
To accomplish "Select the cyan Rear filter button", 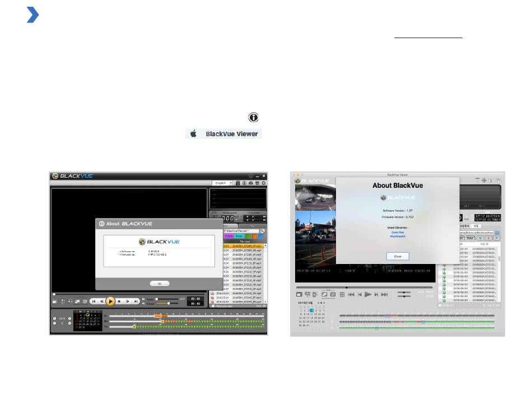I will click(x=239, y=237).
